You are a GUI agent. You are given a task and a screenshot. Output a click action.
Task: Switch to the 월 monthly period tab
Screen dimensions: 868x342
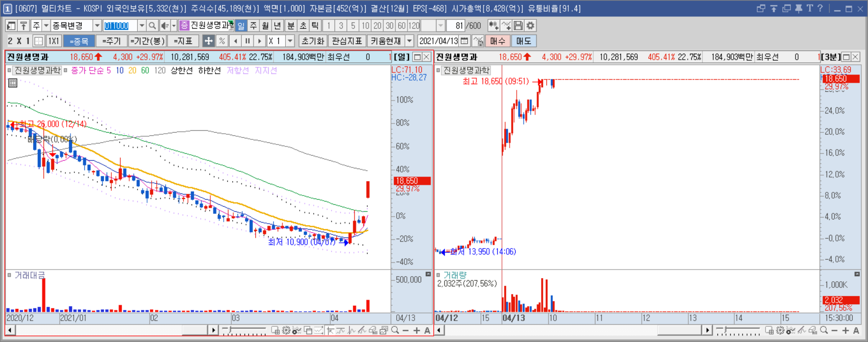click(266, 26)
